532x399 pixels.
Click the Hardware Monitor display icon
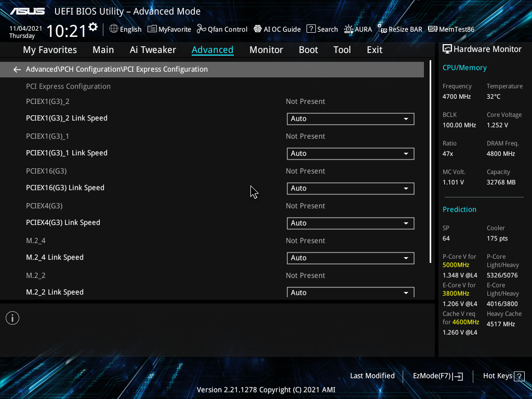[447, 49]
